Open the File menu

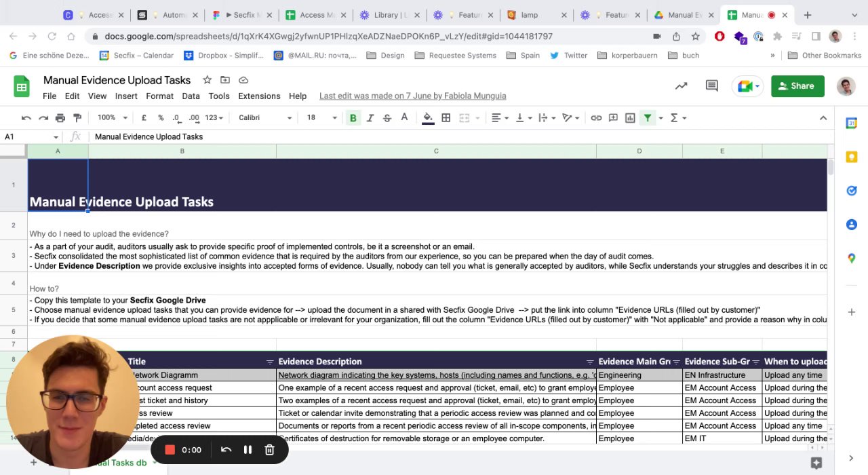[x=50, y=96]
